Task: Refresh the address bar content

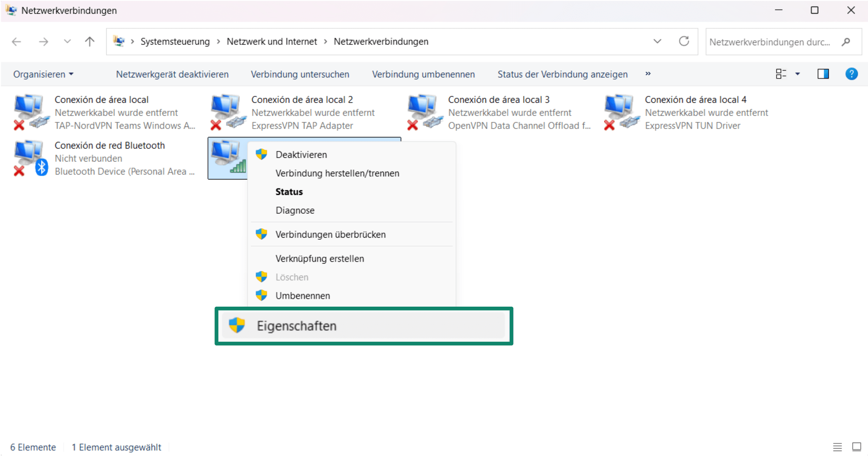Action: click(x=685, y=41)
